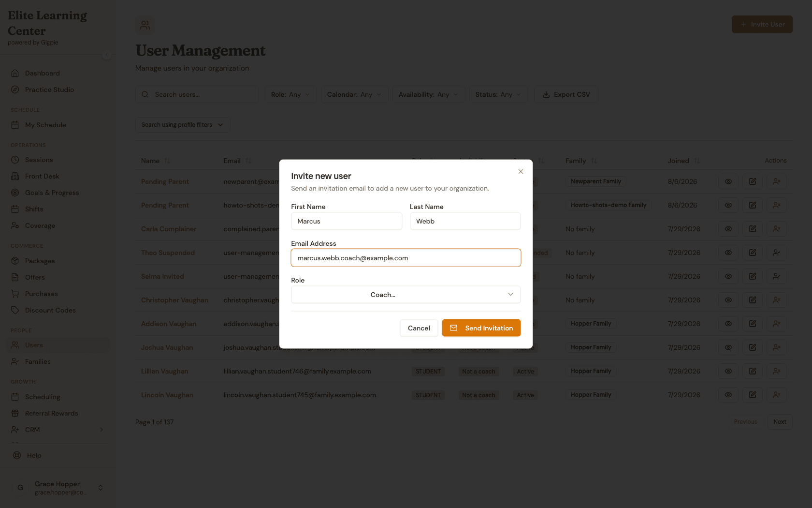Go to My Schedule

point(45,125)
